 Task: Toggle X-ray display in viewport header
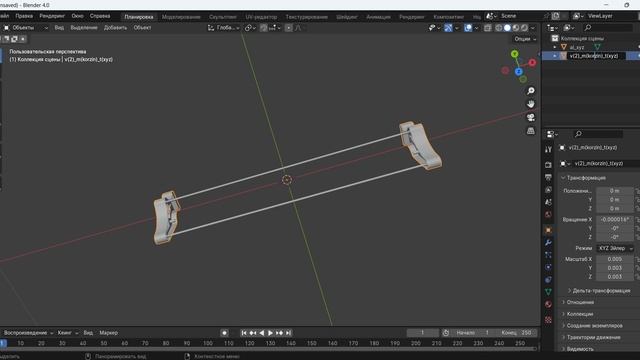click(488, 28)
